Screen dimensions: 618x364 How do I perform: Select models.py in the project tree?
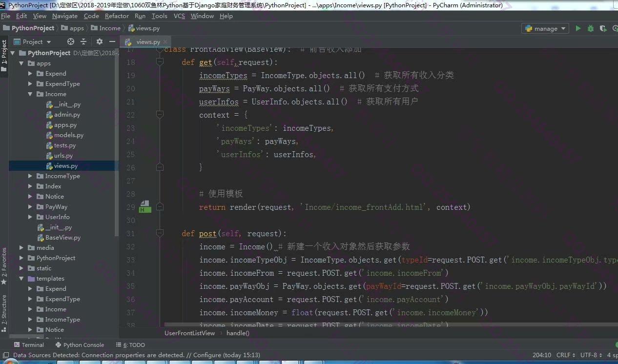pyautogui.click(x=65, y=135)
